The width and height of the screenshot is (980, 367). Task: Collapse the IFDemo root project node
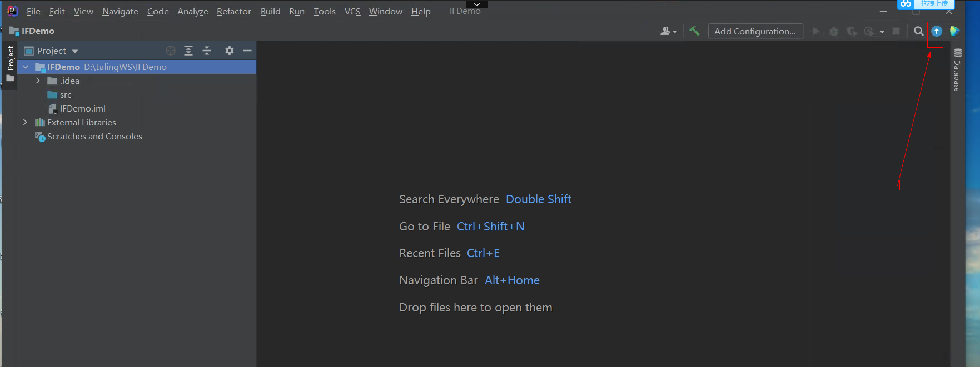click(26, 67)
